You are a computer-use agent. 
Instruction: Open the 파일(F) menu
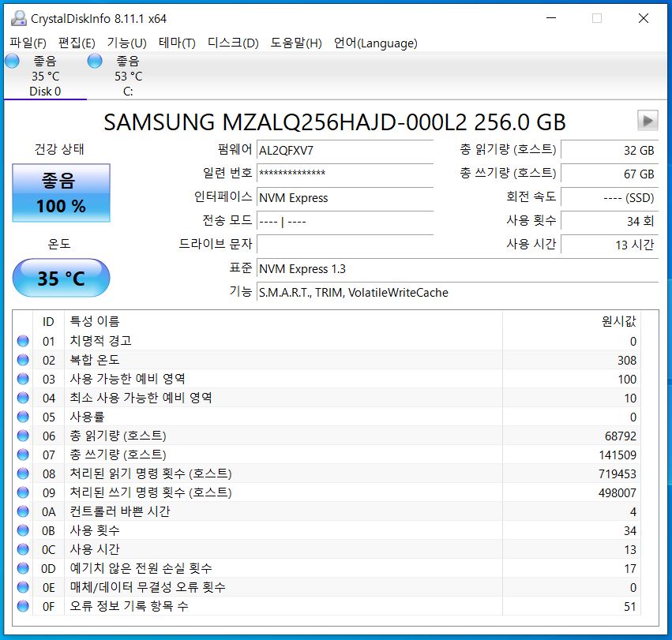point(28,43)
